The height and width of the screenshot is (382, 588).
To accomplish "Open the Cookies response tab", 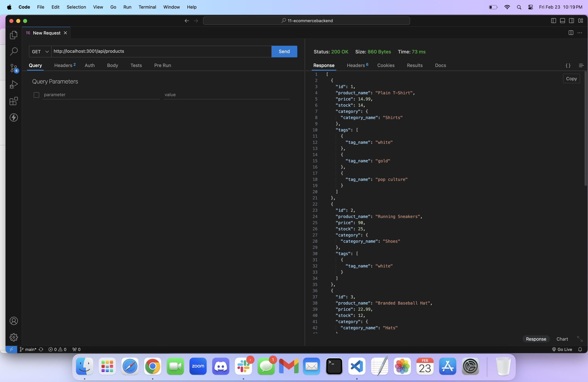I will coord(386,65).
